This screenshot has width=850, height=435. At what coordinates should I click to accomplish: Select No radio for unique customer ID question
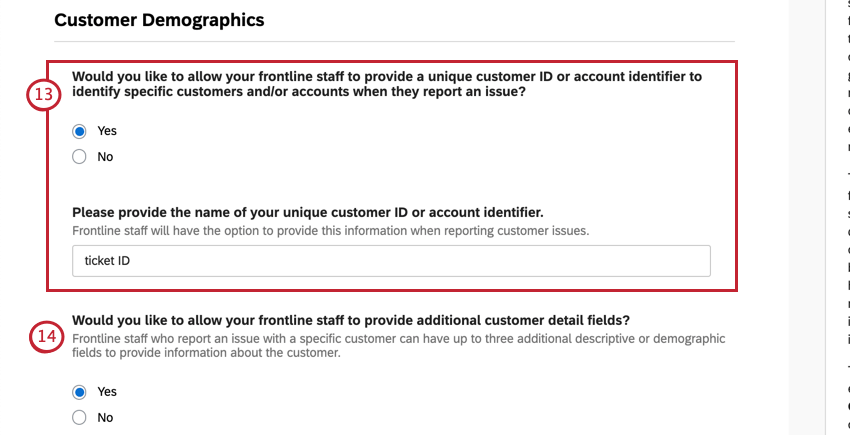(x=79, y=157)
